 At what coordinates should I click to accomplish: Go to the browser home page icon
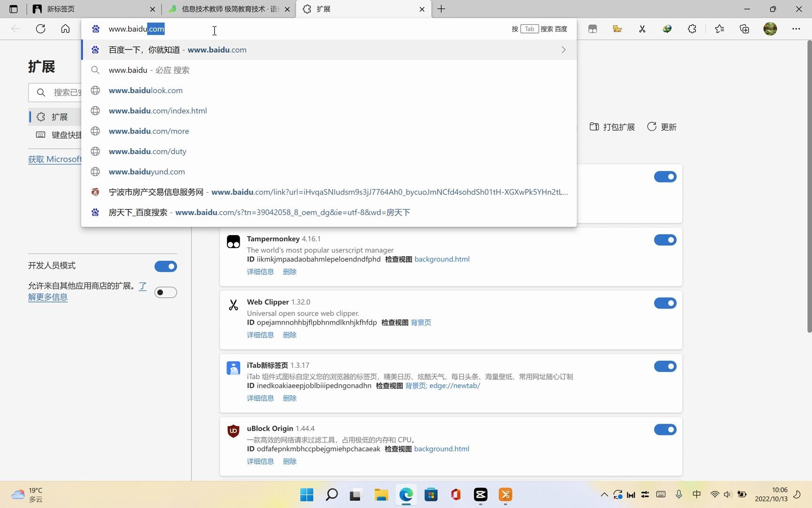point(65,29)
